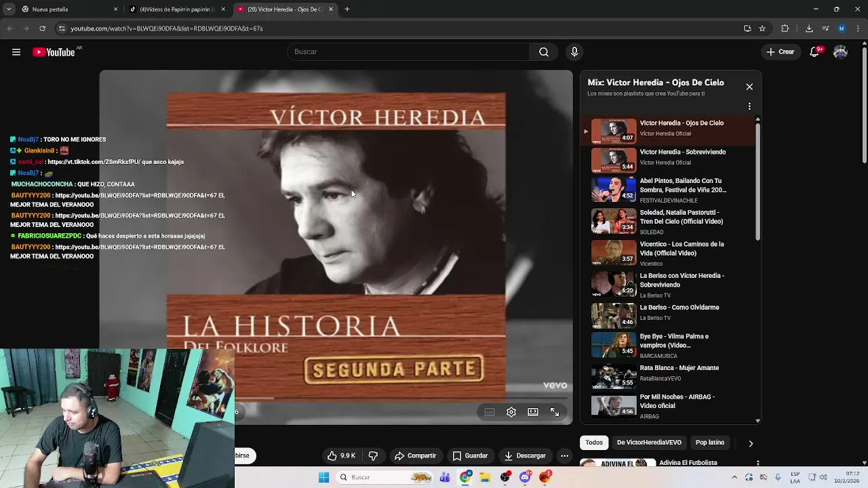
Task: Open more actions menu below video
Action: 564,455
